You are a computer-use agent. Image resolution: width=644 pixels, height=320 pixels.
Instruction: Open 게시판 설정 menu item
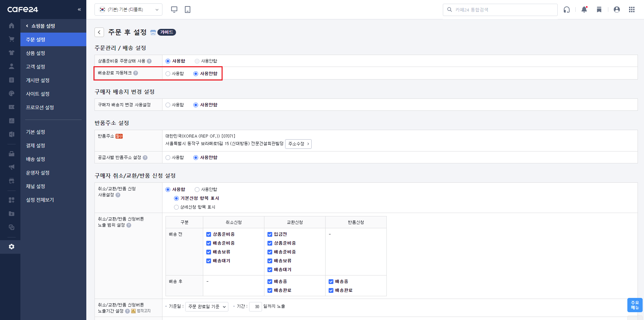coord(53,80)
